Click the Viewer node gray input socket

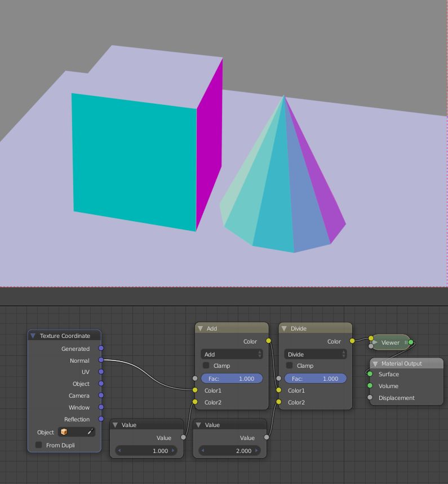[371, 346]
